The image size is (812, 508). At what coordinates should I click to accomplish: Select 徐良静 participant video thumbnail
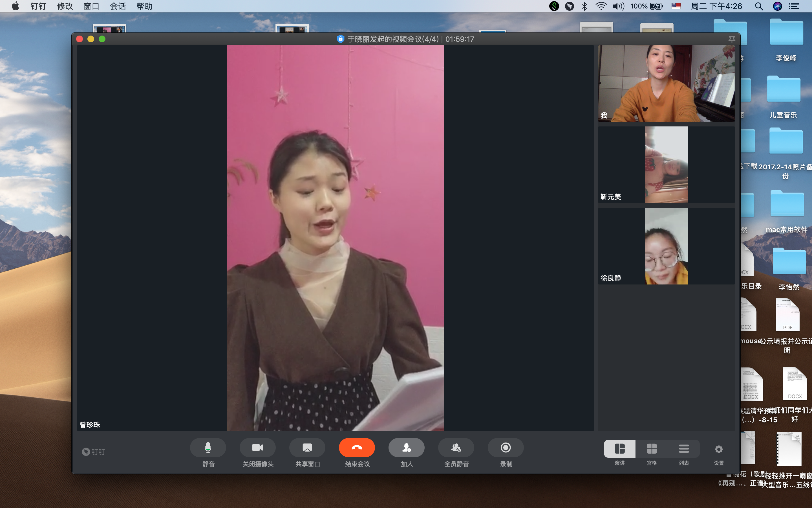667,246
